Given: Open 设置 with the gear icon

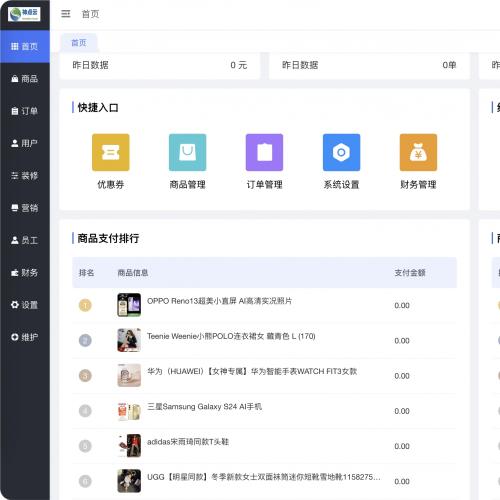Looking at the screenshot, I should click(x=25, y=305).
